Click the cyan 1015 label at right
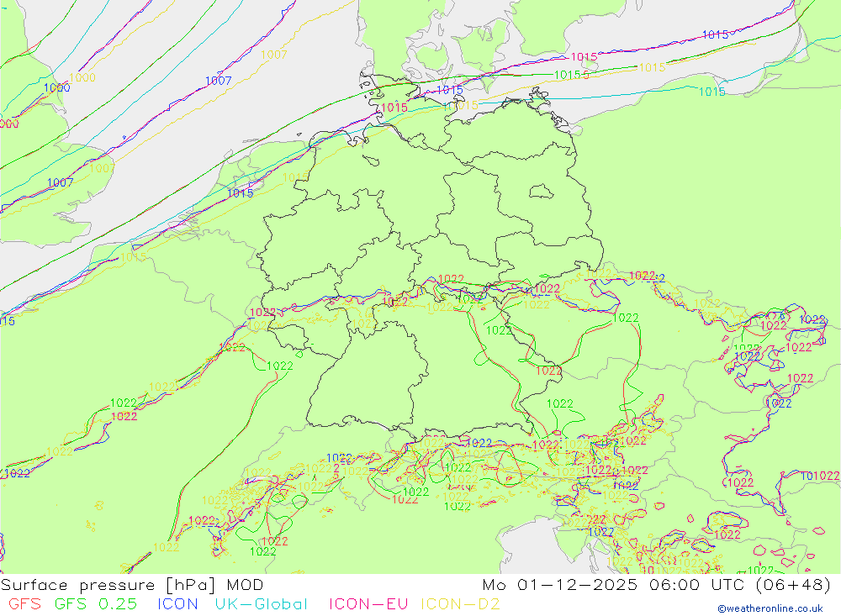841x616 pixels. pyautogui.click(x=711, y=92)
